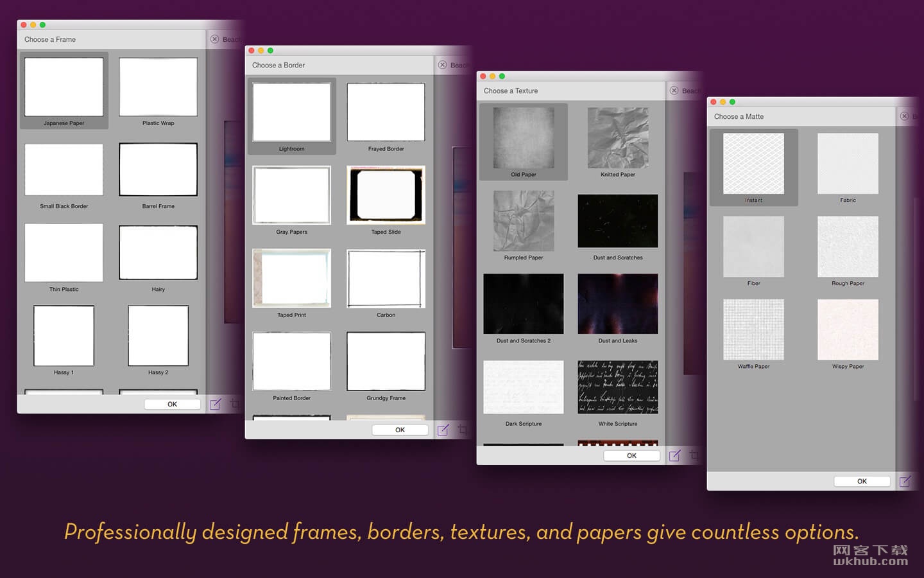Click the Choose a Texture title text
924x578 pixels.
click(511, 91)
